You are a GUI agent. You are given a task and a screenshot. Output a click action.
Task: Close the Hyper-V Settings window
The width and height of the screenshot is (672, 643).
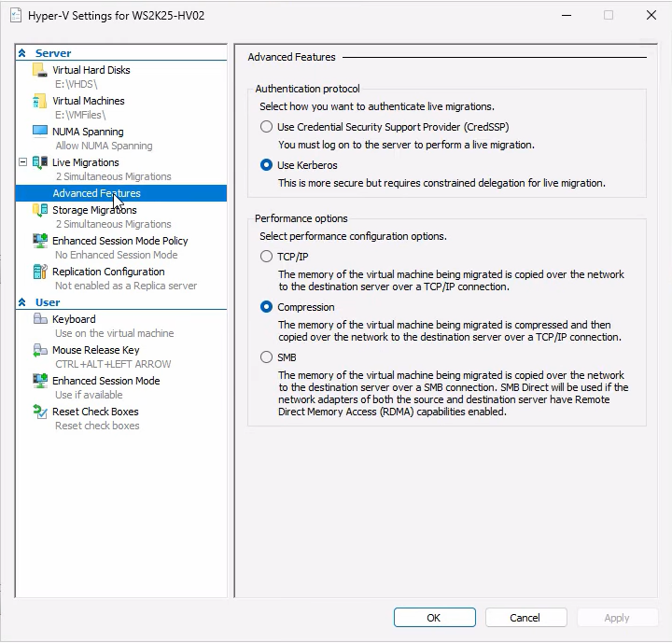pyautogui.click(x=651, y=16)
